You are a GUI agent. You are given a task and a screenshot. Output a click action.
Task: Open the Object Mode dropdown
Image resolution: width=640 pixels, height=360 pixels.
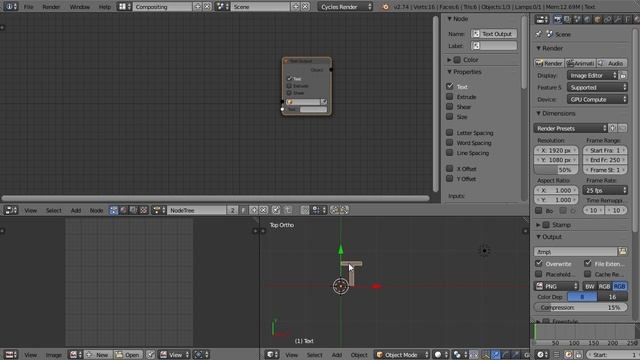pos(402,355)
